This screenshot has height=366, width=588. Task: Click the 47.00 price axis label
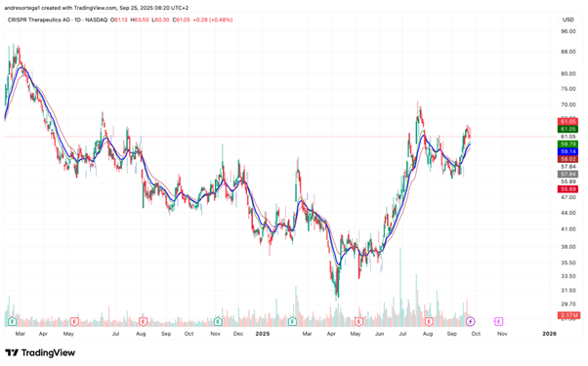click(568, 197)
